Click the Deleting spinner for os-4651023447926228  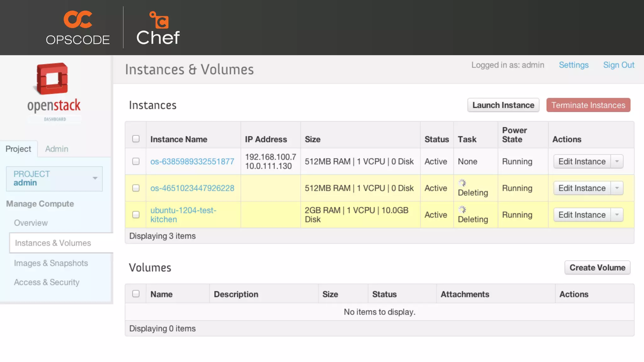[462, 183]
